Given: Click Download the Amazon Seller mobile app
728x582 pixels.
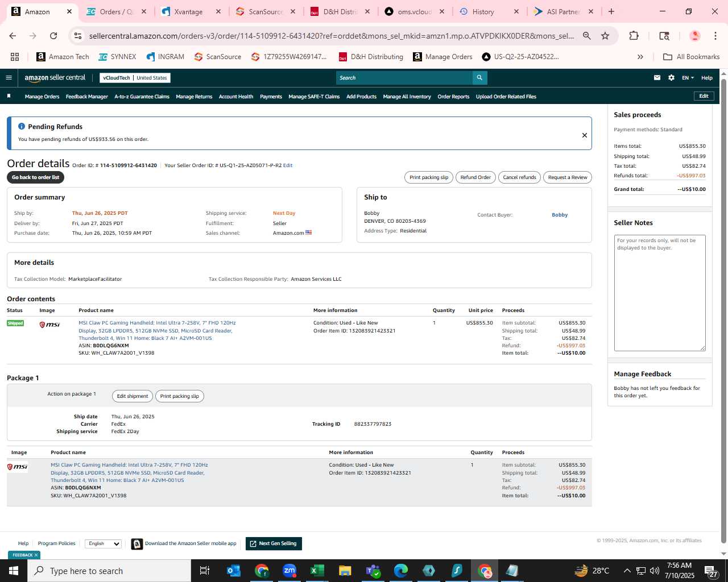Looking at the screenshot, I should pos(184,544).
